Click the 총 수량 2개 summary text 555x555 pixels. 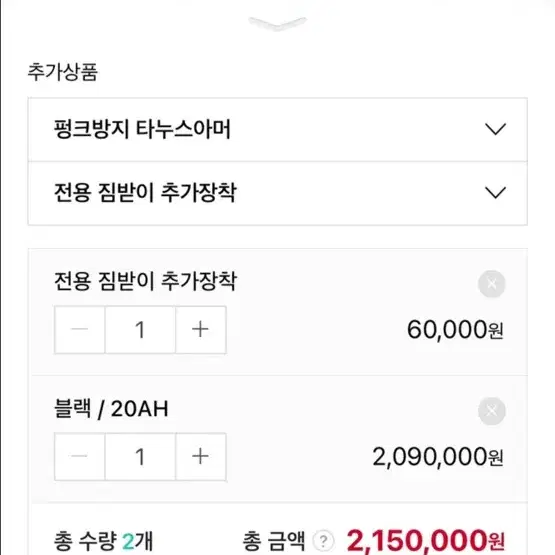click(x=103, y=541)
